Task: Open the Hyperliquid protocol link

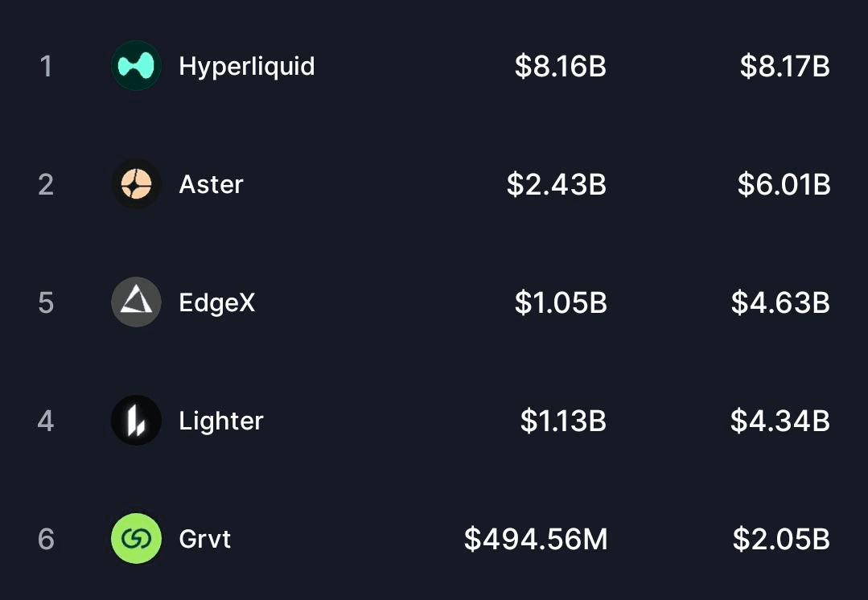Action: tap(246, 66)
